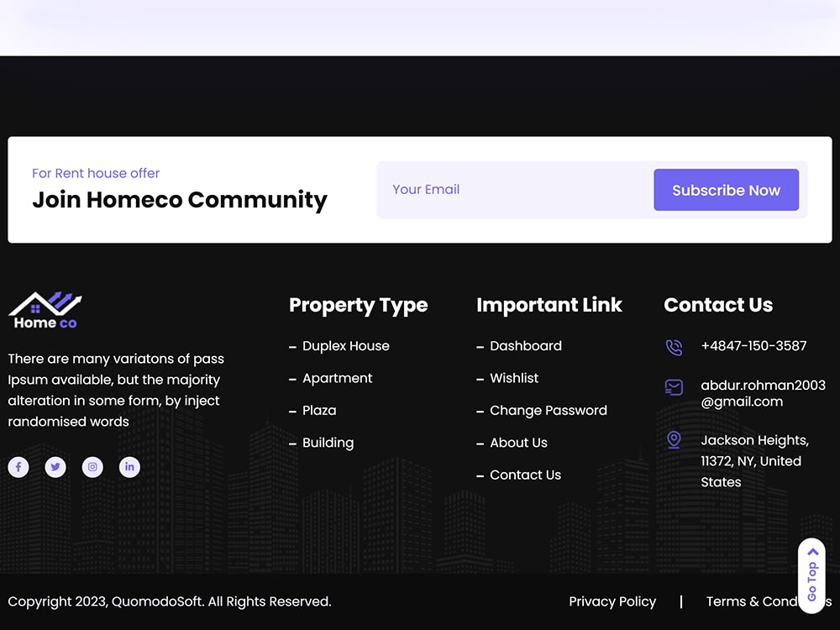Open the Facebook social icon
Image resolution: width=840 pixels, height=630 pixels.
18,467
